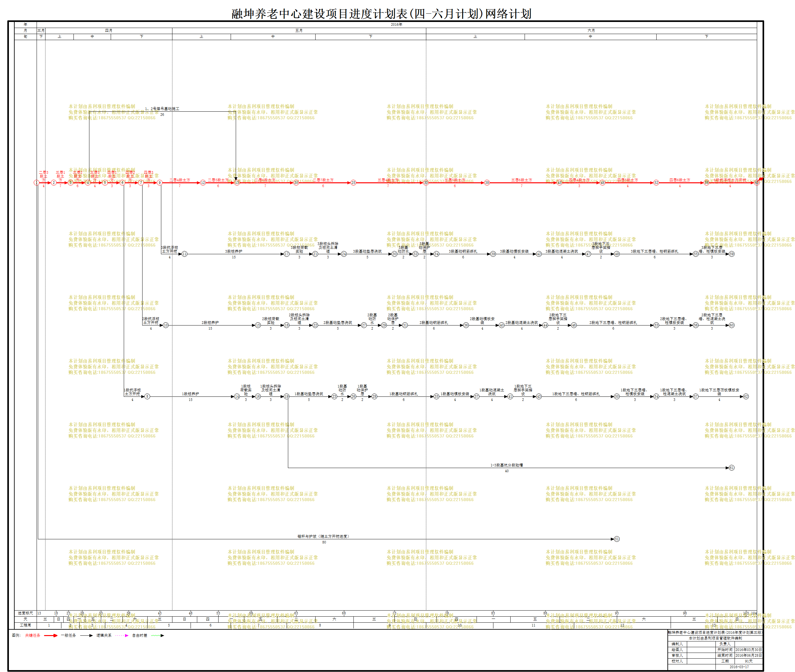Select 2段地下三层墙、柱钢筋绑扎 task
Screen dimensions: 795x672
(x=613, y=323)
